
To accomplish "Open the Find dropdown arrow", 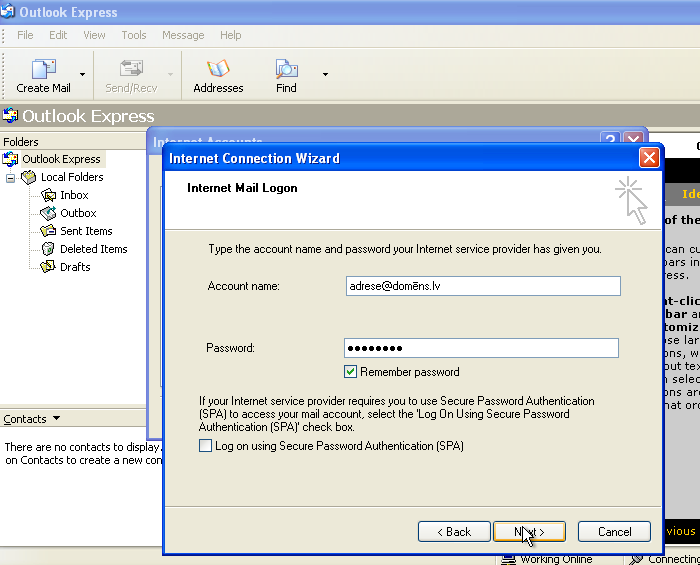I will click(325, 75).
